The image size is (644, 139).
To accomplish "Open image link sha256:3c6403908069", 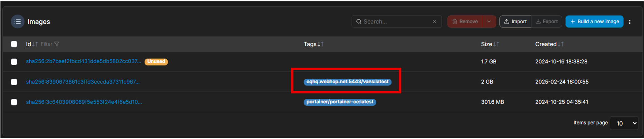I will click(x=84, y=102).
